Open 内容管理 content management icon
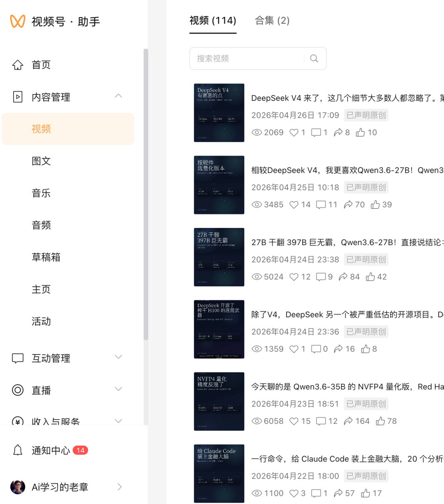Screen dimensions: 444x504 [x=18, y=97]
